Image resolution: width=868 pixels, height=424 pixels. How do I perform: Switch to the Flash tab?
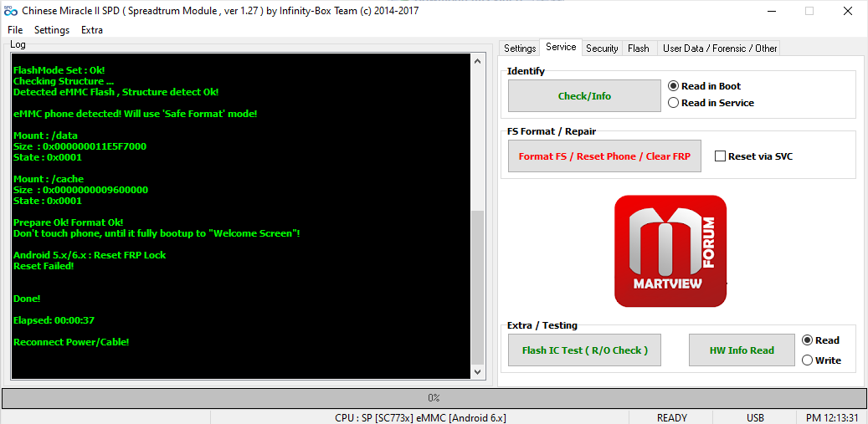coord(639,49)
